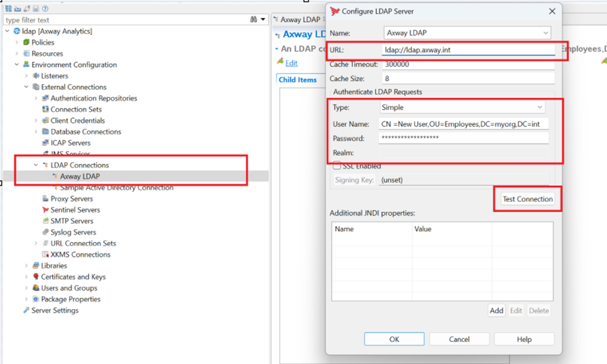Switch to the Child Items tab

298,80
